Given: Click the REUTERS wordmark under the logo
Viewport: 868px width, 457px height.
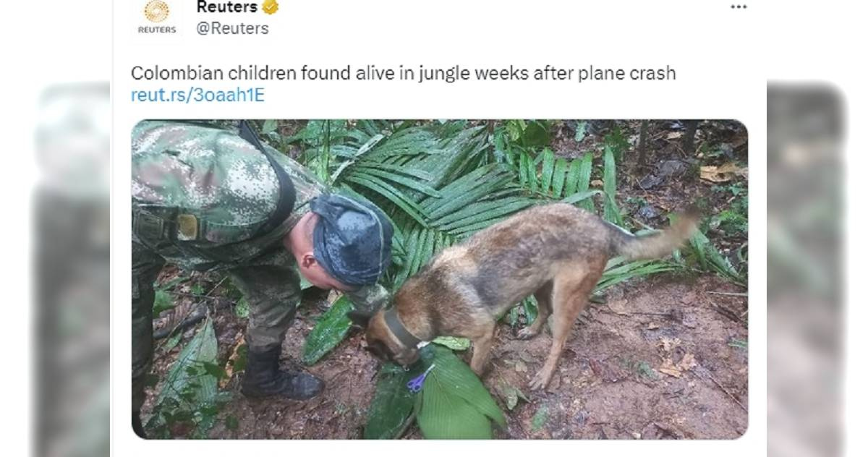Looking at the screenshot, I should coord(156,30).
